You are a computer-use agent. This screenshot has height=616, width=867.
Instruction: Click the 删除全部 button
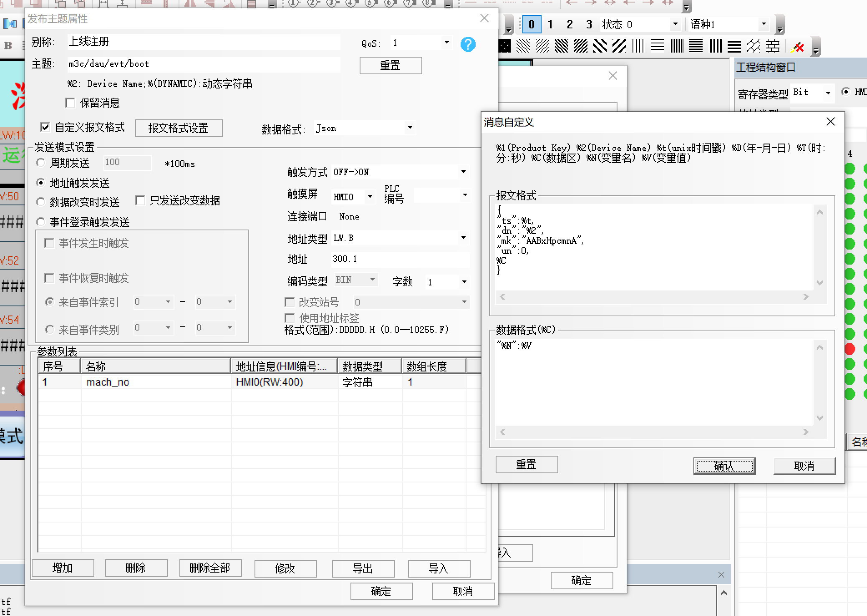[210, 568]
